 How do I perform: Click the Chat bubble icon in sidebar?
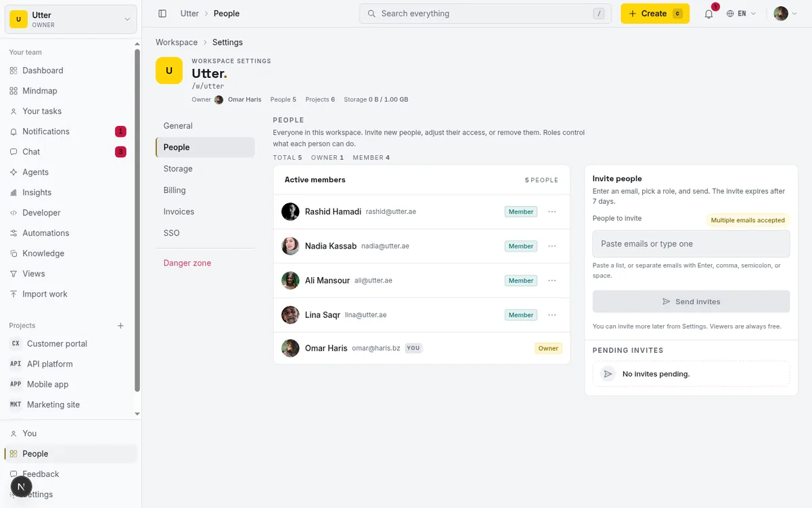pos(14,152)
